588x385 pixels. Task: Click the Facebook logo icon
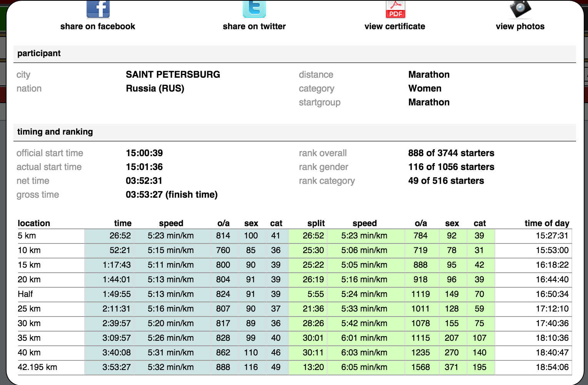tap(98, 9)
